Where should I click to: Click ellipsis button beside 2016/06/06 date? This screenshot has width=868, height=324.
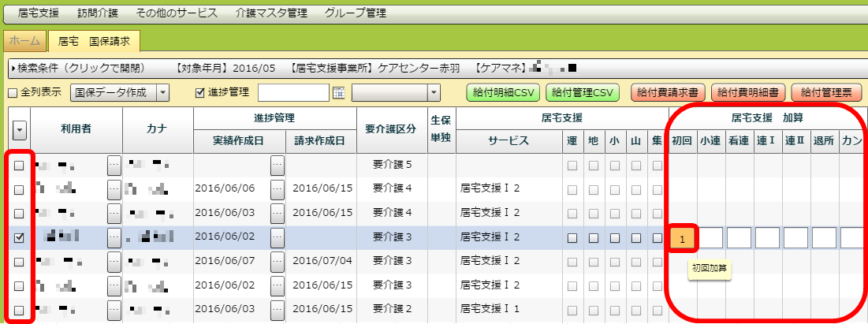coord(277,189)
